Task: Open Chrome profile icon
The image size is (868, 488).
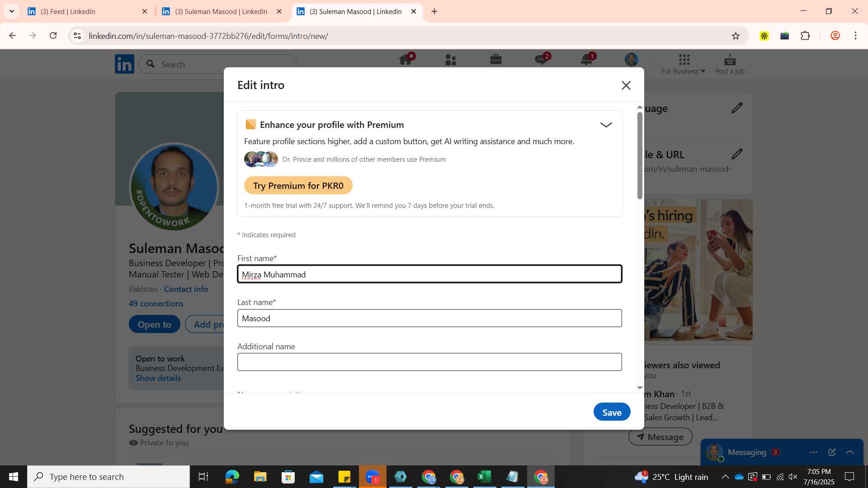Action: tap(835, 36)
